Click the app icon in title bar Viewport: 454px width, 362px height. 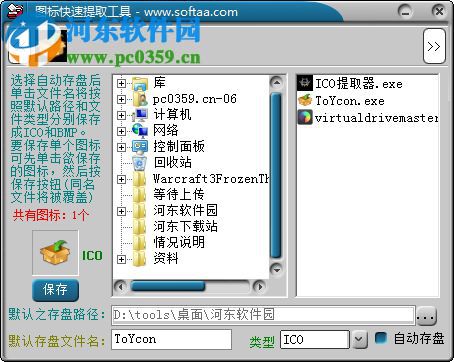point(15,11)
